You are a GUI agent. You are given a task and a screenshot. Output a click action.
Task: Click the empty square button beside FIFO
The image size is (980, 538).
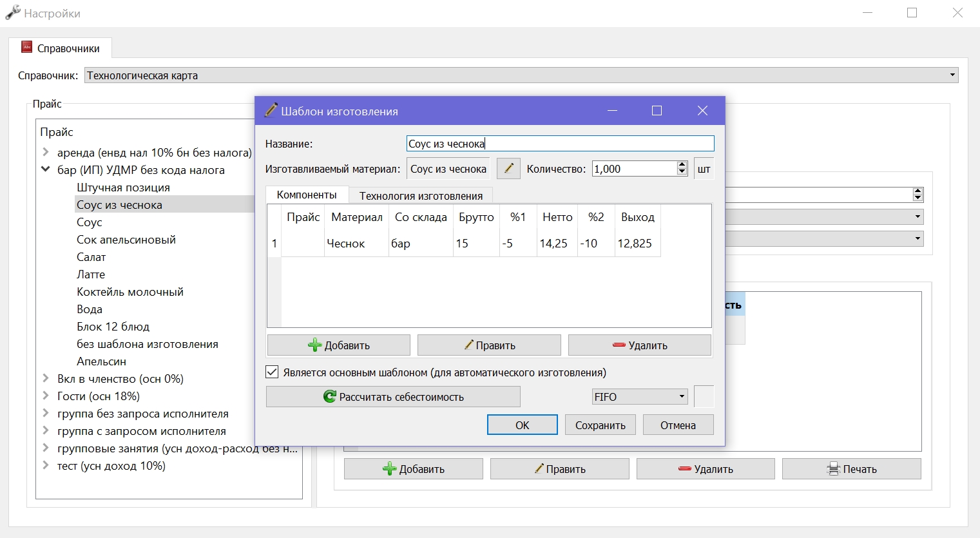(x=704, y=397)
